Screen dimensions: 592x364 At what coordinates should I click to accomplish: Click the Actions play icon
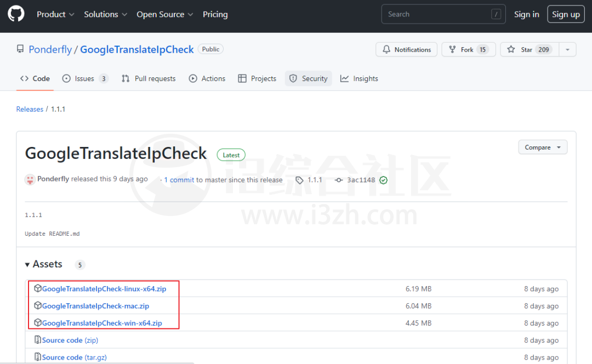(x=193, y=78)
